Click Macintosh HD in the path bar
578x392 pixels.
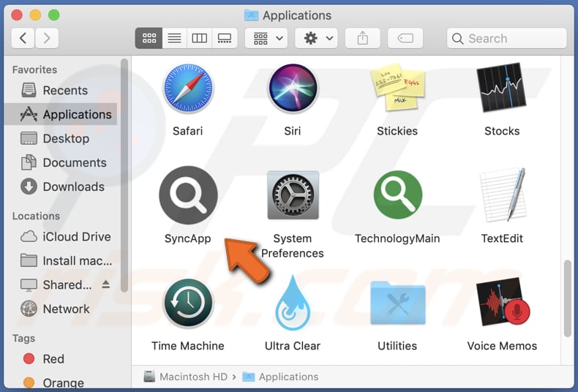coord(185,377)
